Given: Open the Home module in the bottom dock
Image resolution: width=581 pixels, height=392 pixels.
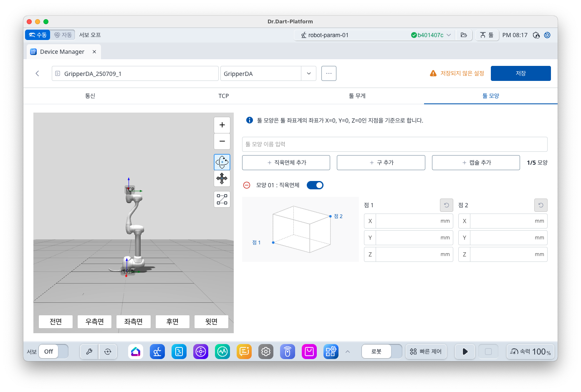Looking at the screenshot, I should [x=136, y=352].
